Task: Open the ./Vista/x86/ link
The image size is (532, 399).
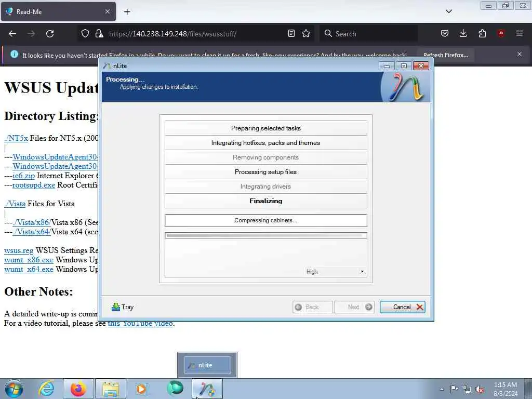Action: 32,222
